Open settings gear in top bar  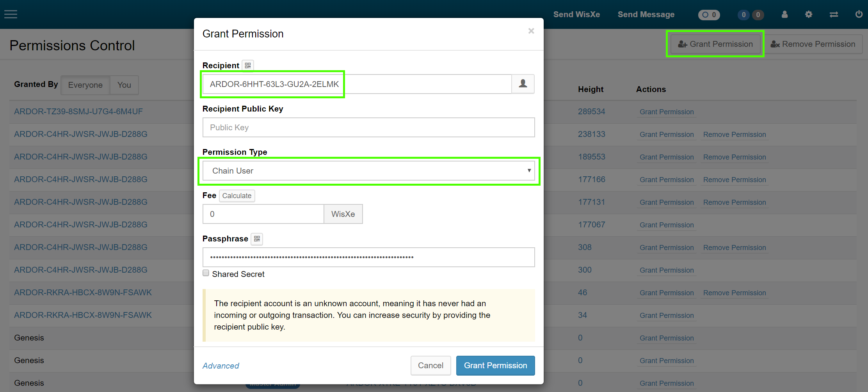click(809, 14)
